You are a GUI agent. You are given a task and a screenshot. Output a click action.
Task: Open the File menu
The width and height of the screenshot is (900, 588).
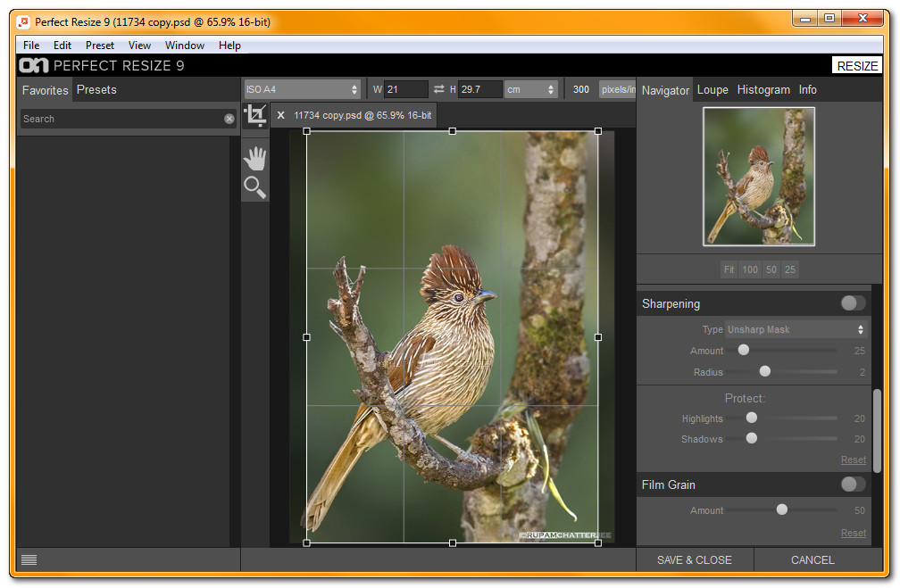click(31, 46)
